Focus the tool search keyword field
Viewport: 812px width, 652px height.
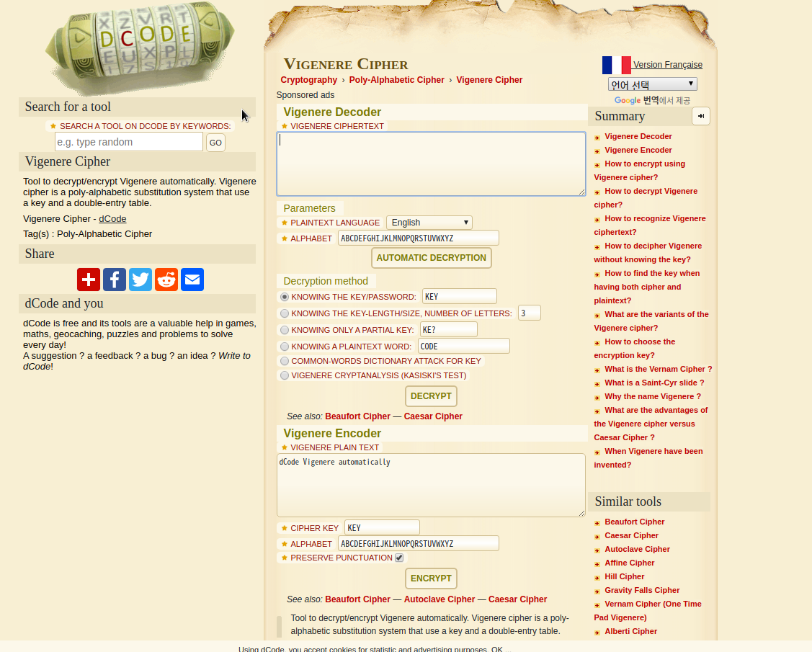pos(129,142)
